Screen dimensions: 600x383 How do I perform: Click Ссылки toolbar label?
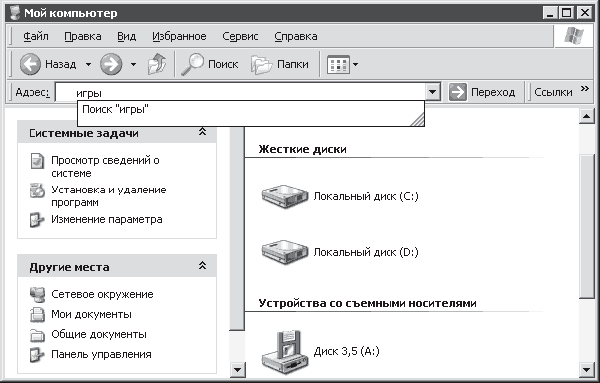coord(553,92)
